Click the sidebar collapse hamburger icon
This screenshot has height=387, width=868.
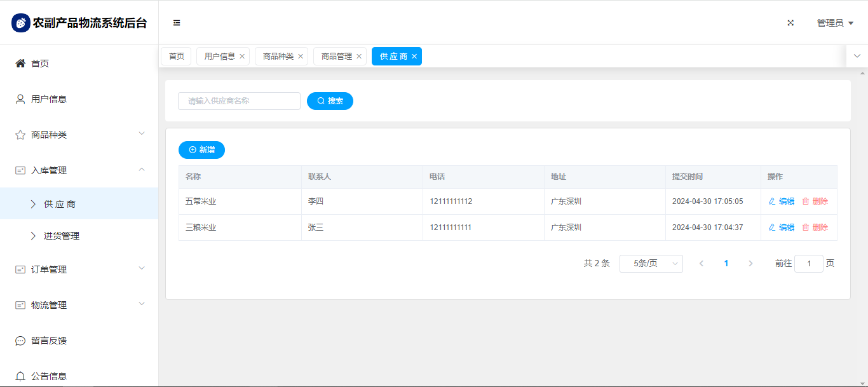point(177,23)
